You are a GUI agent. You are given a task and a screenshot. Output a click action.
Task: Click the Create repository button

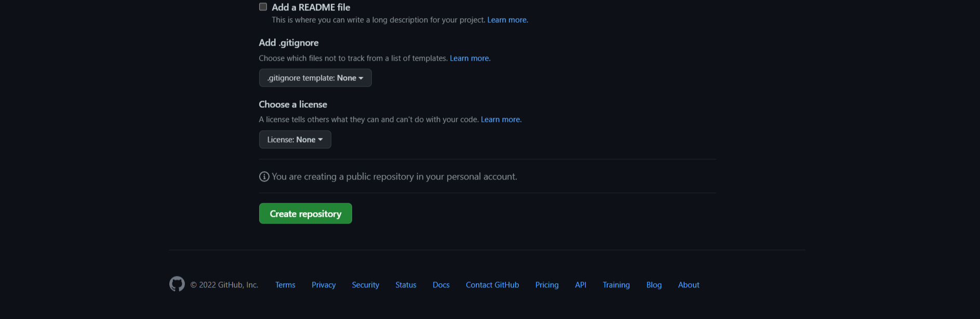(x=305, y=214)
